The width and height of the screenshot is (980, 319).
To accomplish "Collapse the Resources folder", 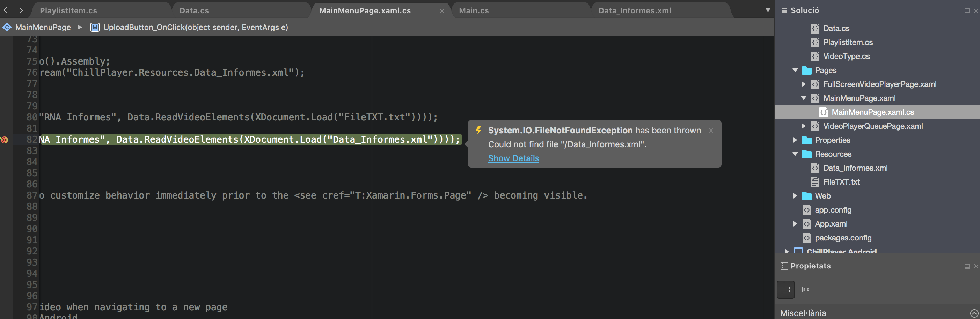I will coord(795,154).
